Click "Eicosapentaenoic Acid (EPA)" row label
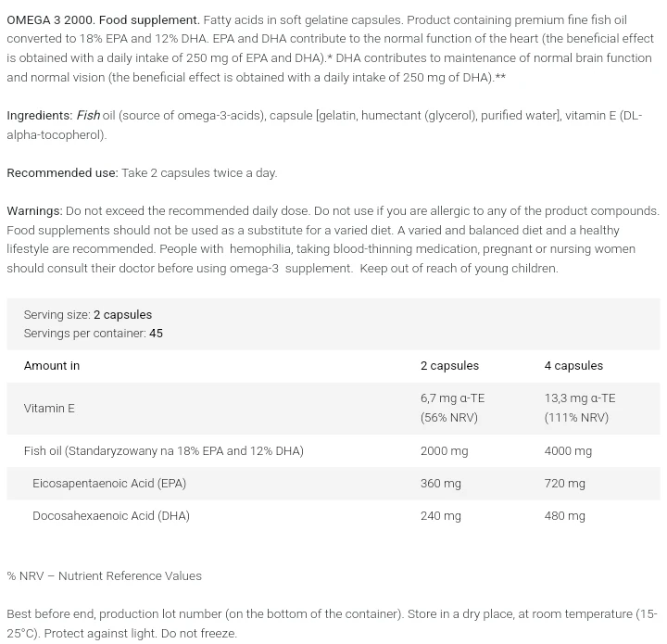The image size is (667, 644). (x=109, y=484)
